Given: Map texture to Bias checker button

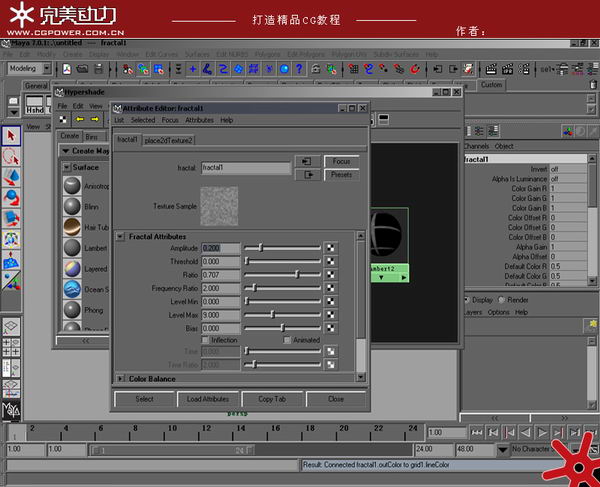Looking at the screenshot, I should 330,328.
